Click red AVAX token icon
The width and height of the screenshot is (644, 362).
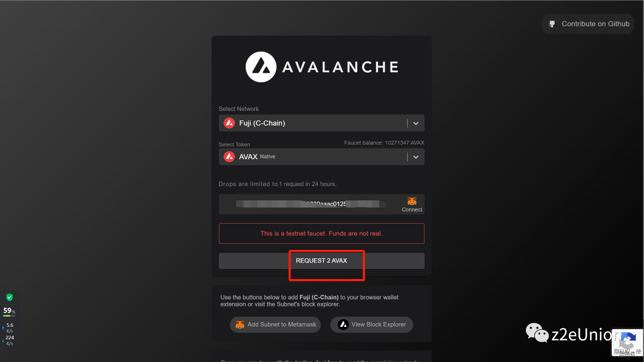(x=229, y=157)
